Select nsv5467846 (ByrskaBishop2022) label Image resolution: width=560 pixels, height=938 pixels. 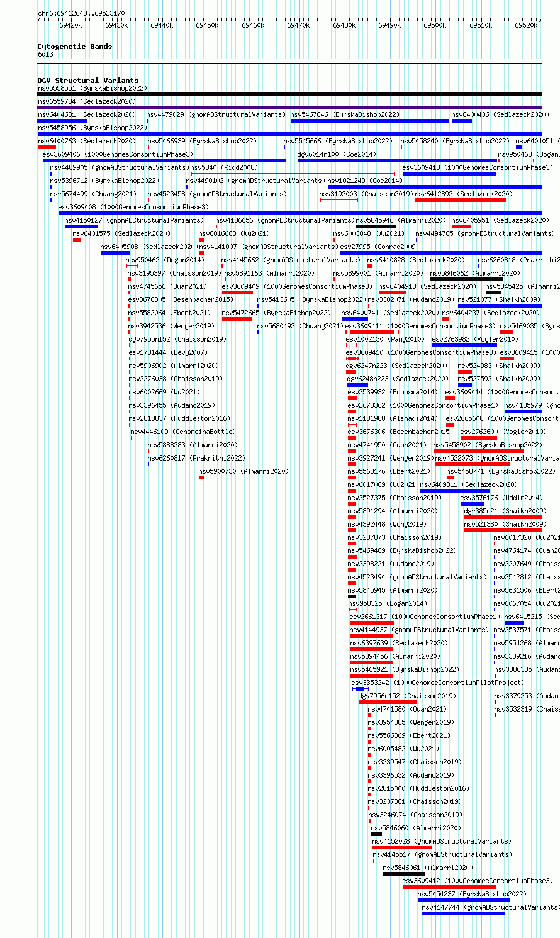pos(345,115)
